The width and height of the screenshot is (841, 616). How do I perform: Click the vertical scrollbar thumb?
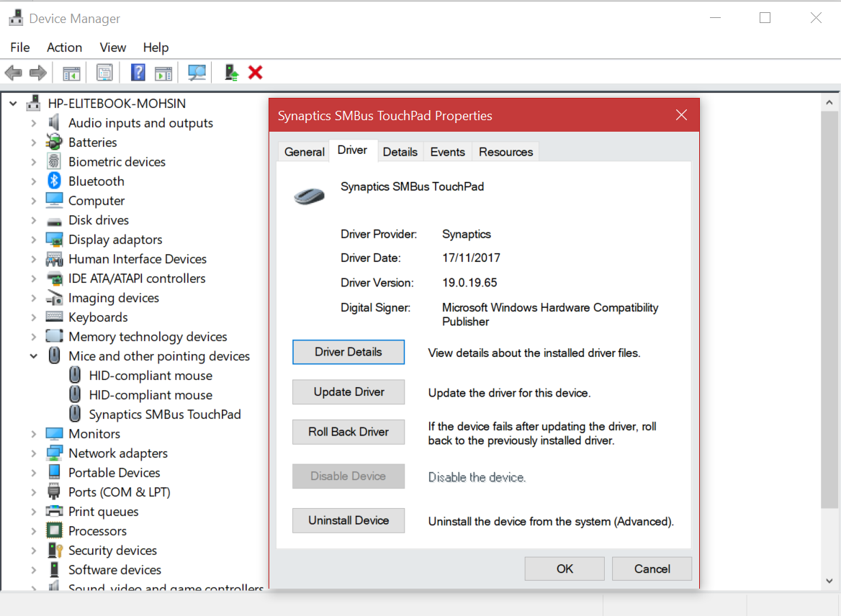(829, 309)
